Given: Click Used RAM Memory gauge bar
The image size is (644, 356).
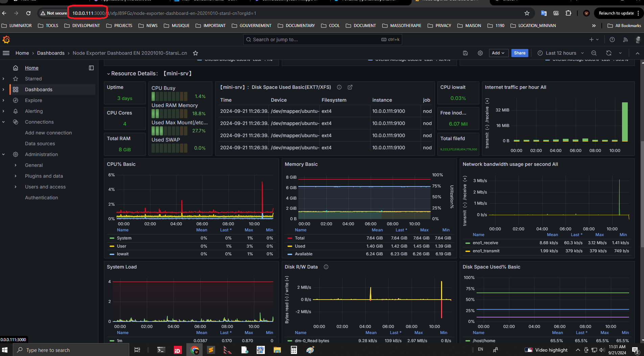Looking at the screenshot, I should (169, 114).
